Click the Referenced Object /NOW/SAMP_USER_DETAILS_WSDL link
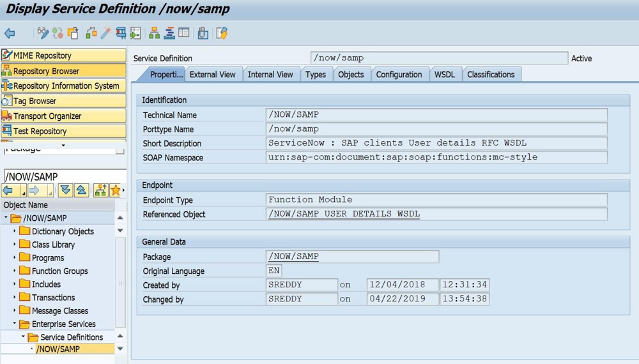 tap(344, 214)
